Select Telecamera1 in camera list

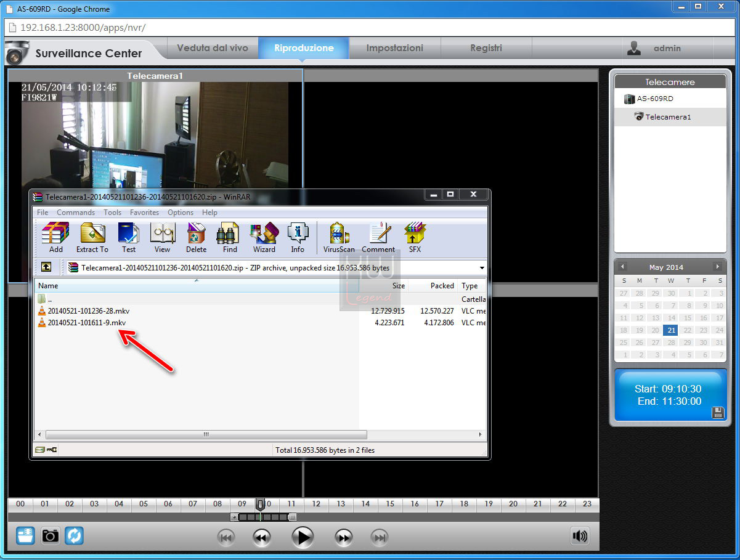[670, 117]
